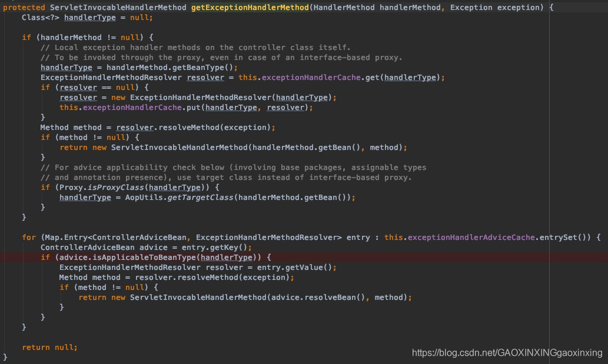The height and width of the screenshot is (364, 608).
Task: Click the comment 'and annotation presence), use target class'
Action: (x=226, y=178)
